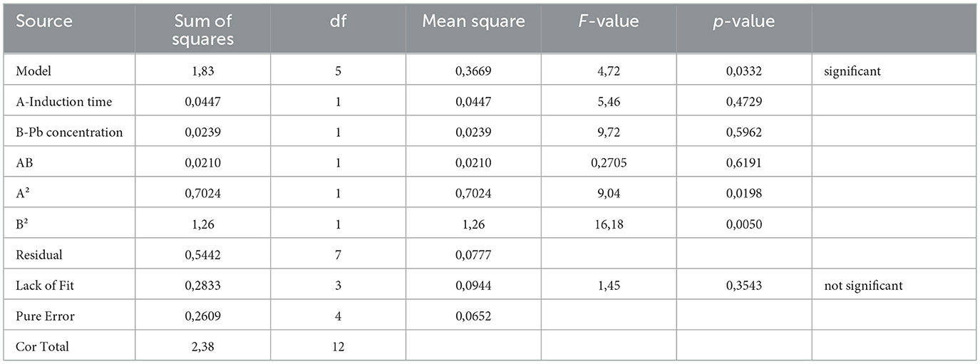
Task: Select the "Sum of squares" column header
Action: click(x=202, y=30)
